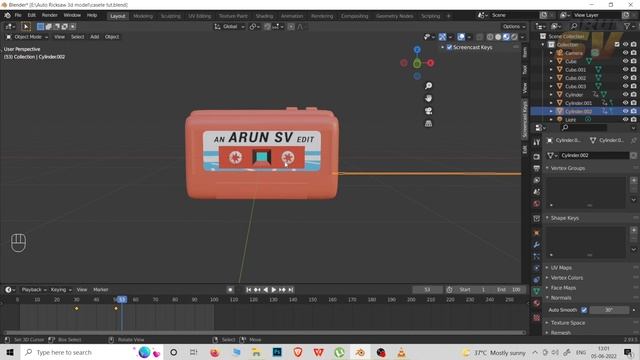The height and width of the screenshot is (360, 640).
Task: Switch to the Modeling workspace tab
Action: 143,16
